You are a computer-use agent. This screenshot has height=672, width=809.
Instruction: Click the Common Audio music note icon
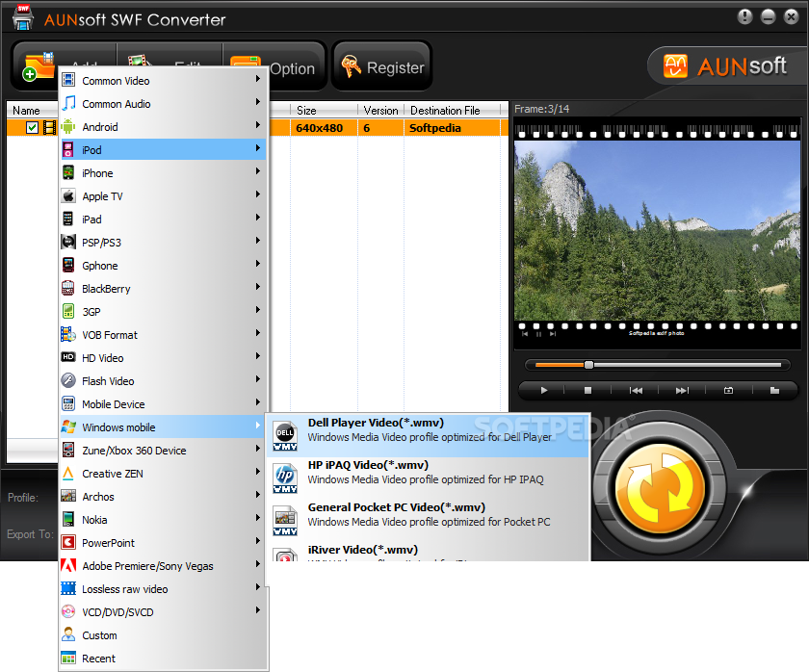click(x=68, y=103)
